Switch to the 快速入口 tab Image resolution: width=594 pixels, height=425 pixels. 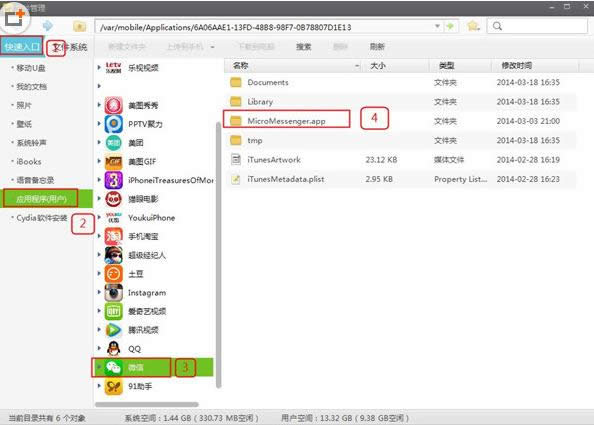click(x=22, y=46)
